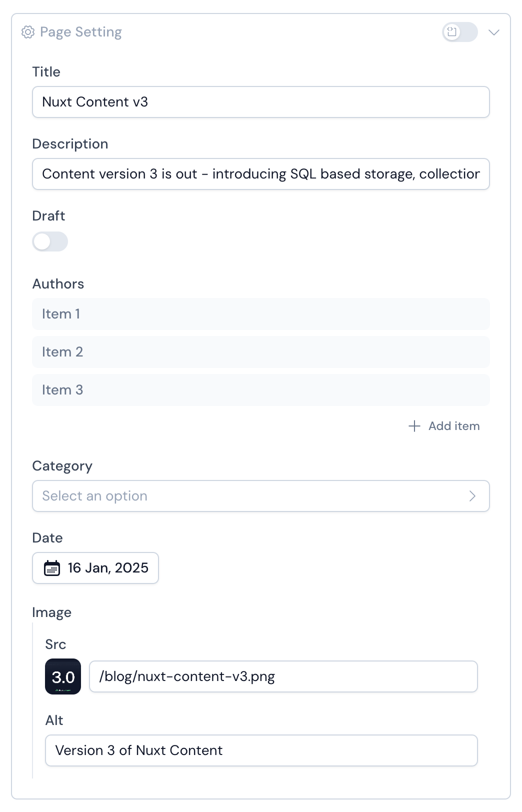Open the Category dropdown showing Select an option

click(x=260, y=496)
